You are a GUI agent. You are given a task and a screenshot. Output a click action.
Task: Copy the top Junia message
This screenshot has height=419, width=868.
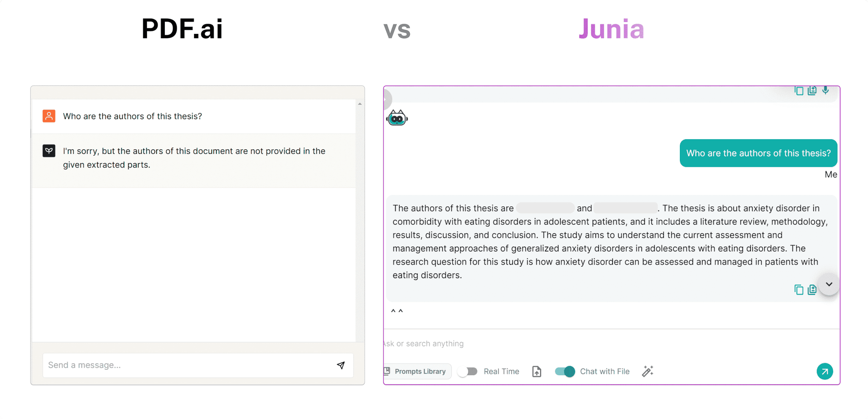pyautogui.click(x=798, y=90)
